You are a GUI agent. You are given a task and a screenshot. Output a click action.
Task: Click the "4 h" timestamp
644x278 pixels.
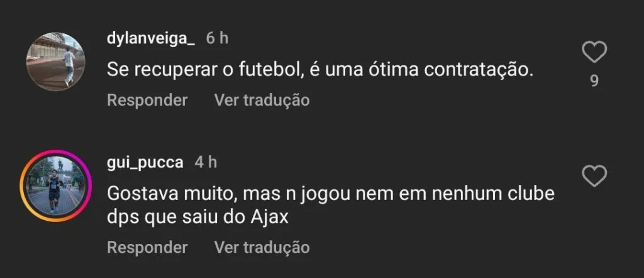click(x=206, y=162)
